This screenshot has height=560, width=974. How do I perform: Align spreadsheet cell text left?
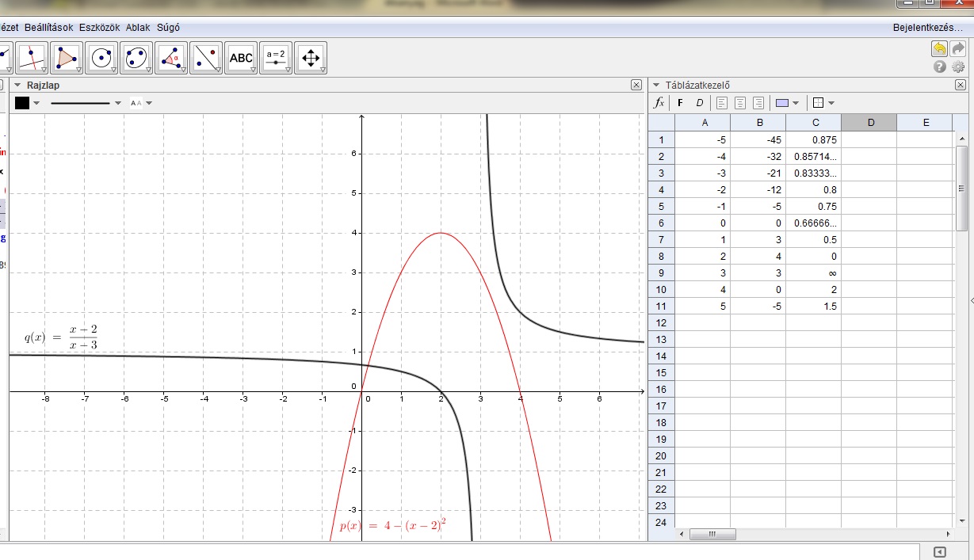(x=721, y=102)
